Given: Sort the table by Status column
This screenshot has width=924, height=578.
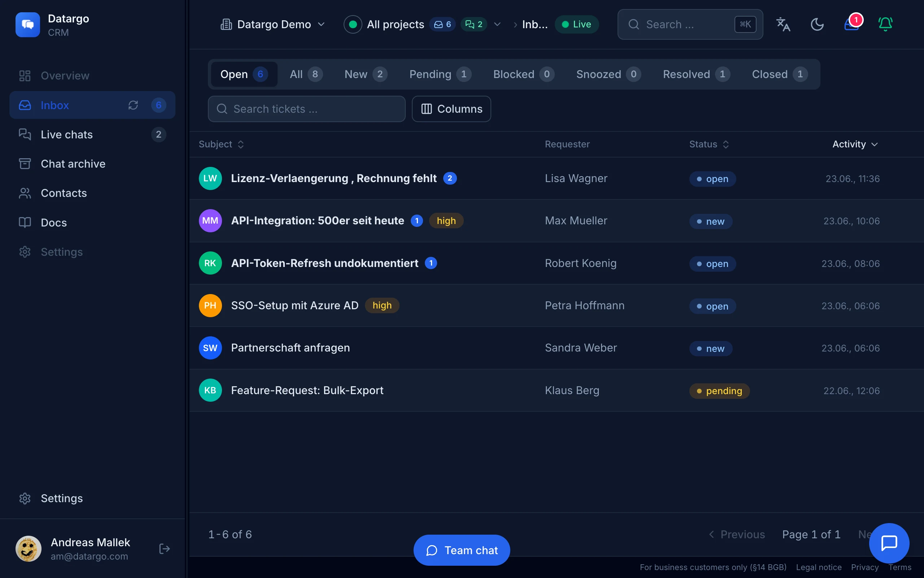Looking at the screenshot, I should click(709, 144).
